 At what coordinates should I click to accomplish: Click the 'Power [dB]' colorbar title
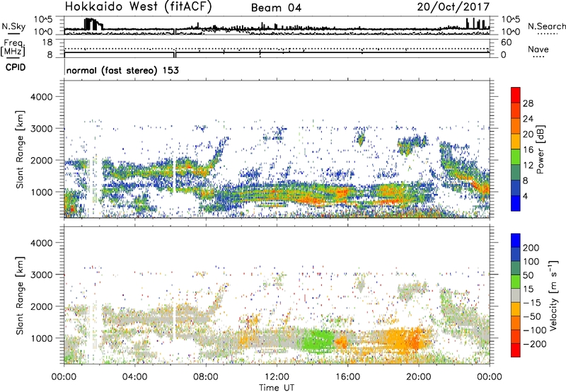pyautogui.click(x=541, y=149)
